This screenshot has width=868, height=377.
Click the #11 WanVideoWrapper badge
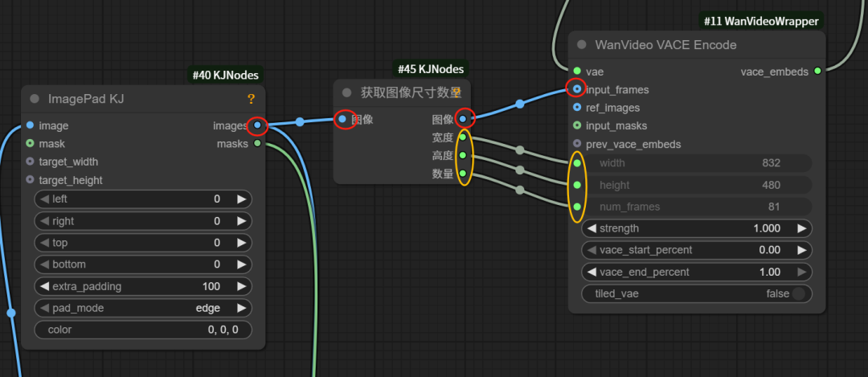click(761, 22)
